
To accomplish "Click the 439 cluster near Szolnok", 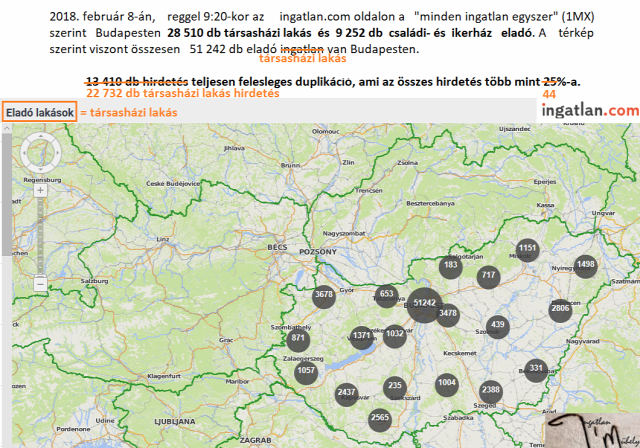I will 498,327.
